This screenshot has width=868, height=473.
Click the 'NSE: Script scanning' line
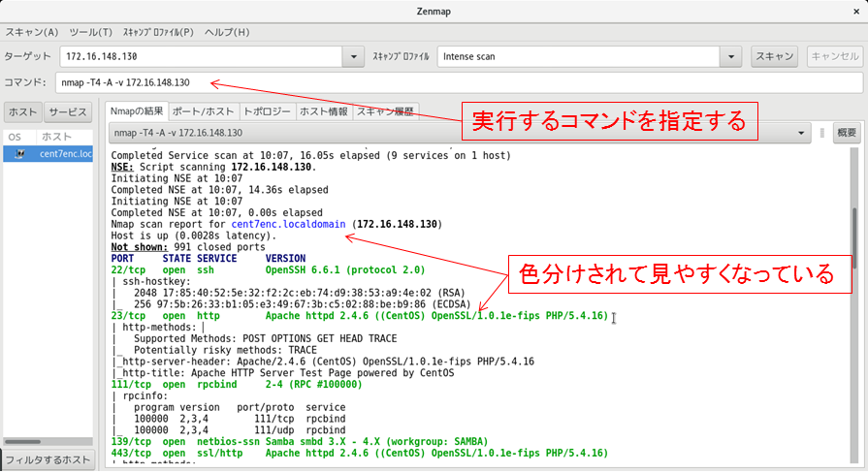213,167
